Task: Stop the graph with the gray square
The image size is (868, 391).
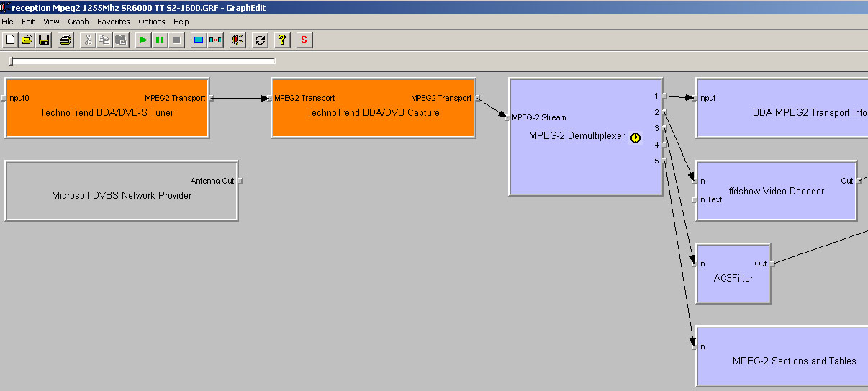Action: (176, 40)
